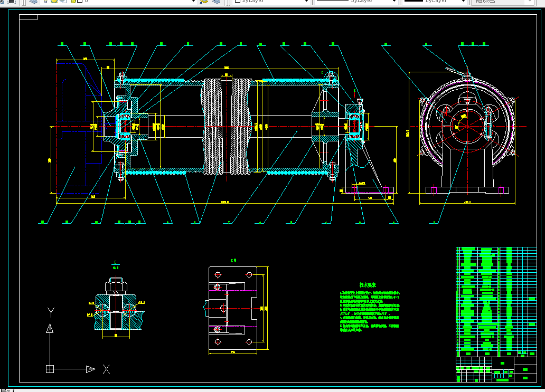Toggle layer 0 freeze sun icon

54,2
